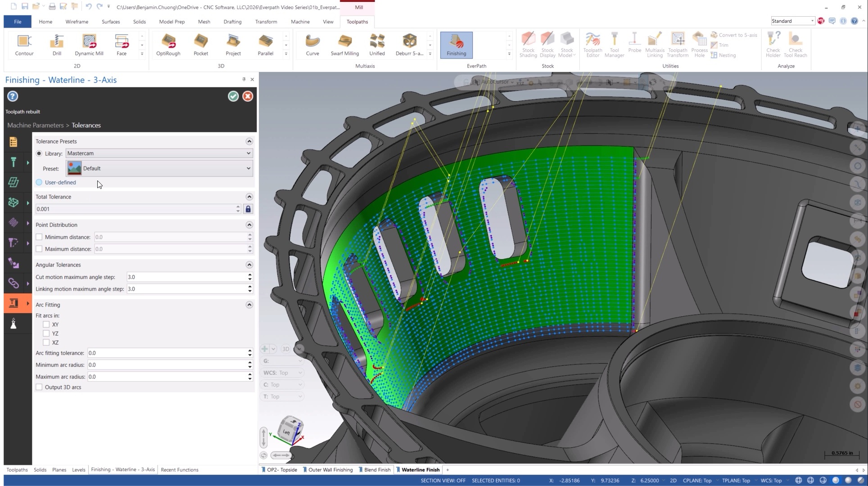Select the User-defined radio button

40,182
